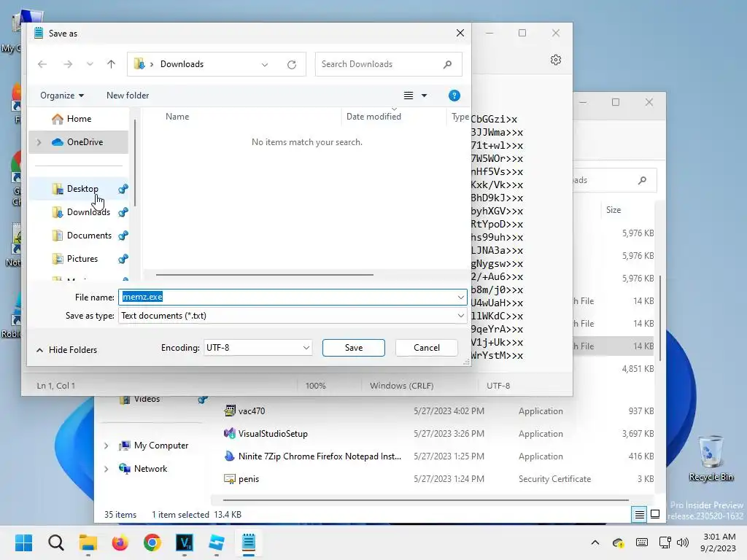The image size is (747, 560).
Task: Expand the OneDrive tree node
Action: [39, 142]
